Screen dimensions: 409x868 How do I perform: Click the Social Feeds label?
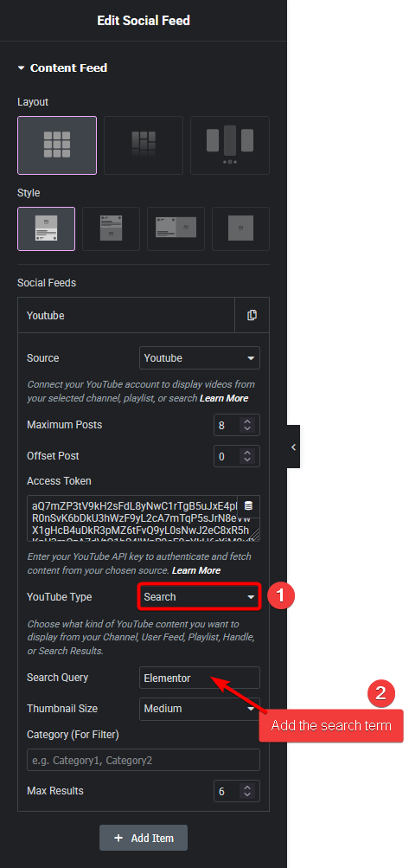[47, 283]
